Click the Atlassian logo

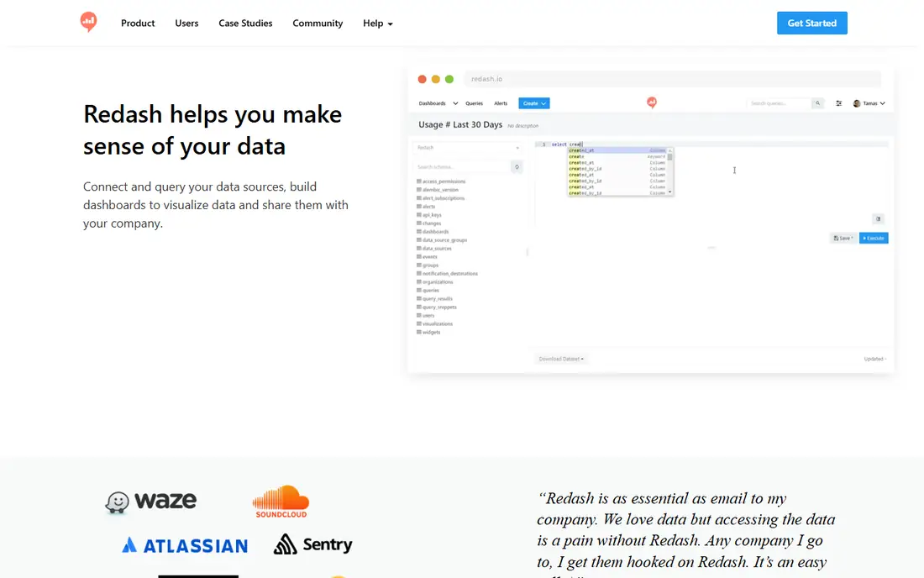tap(185, 545)
